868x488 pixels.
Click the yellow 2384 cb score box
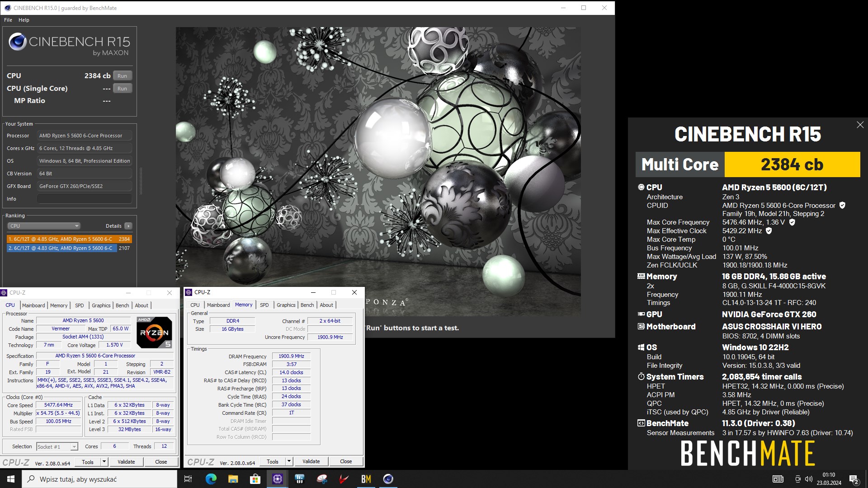(x=792, y=164)
